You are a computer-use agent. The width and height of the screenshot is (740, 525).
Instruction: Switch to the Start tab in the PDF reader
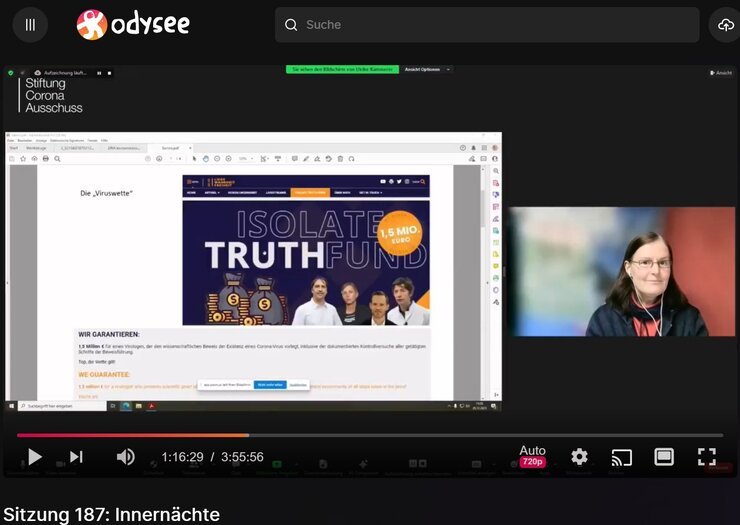pos(14,148)
